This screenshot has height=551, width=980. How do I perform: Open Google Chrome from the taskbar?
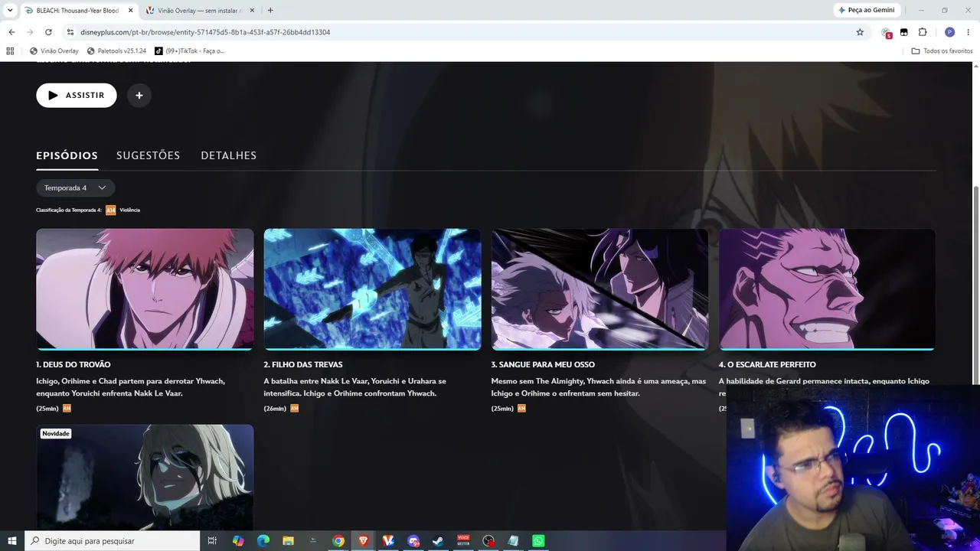pos(338,541)
